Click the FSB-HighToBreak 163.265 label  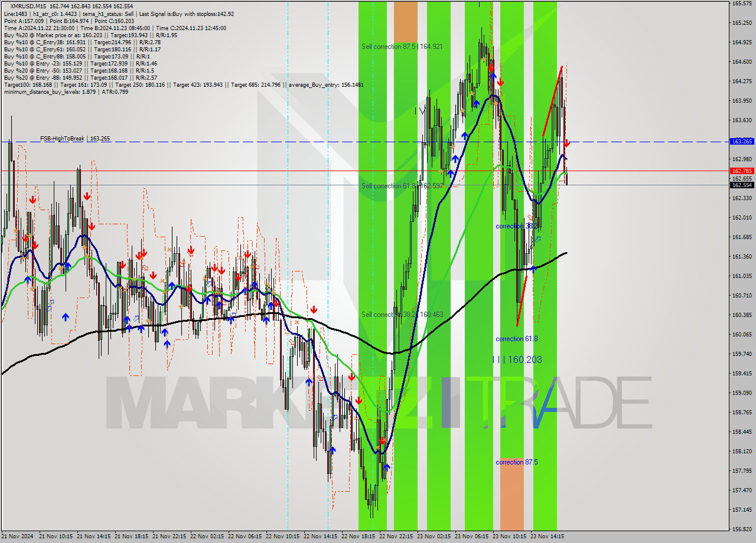75,139
